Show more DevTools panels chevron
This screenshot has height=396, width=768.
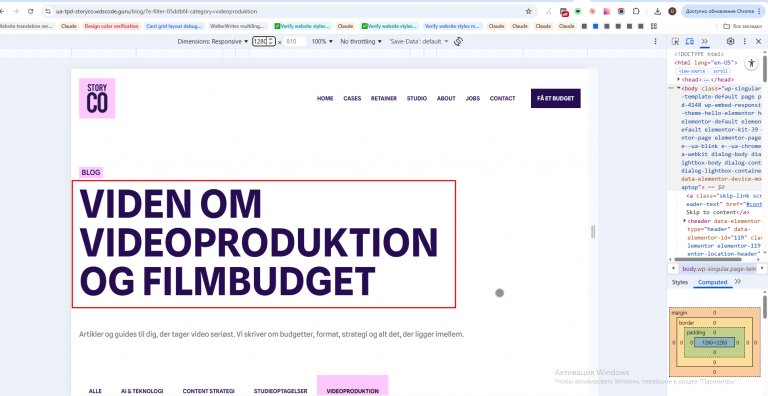pyautogui.click(x=705, y=42)
